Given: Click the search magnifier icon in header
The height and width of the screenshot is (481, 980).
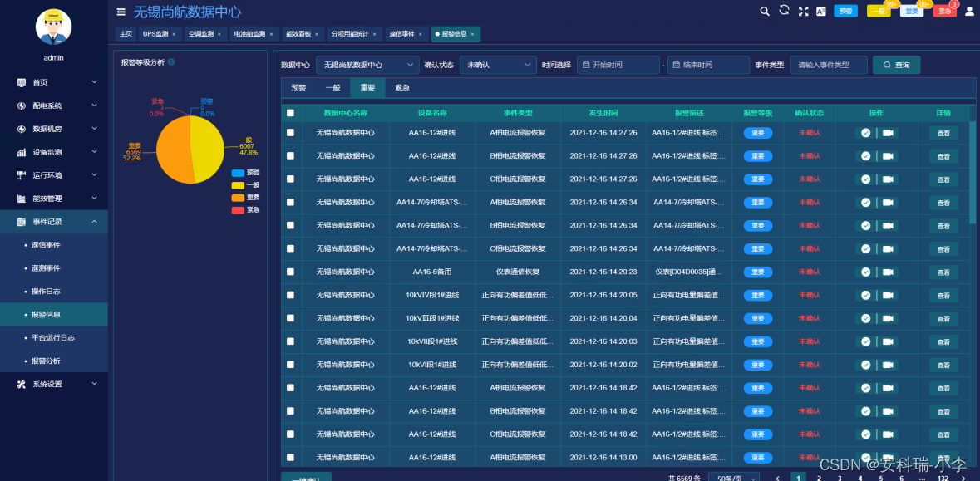Looking at the screenshot, I should [765, 12].
